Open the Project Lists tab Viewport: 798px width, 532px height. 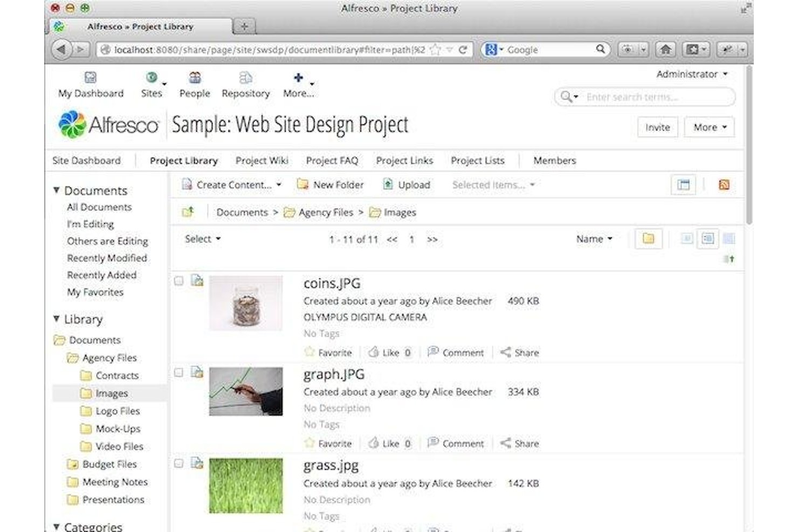pyautogui.click(x=478, y=161)
